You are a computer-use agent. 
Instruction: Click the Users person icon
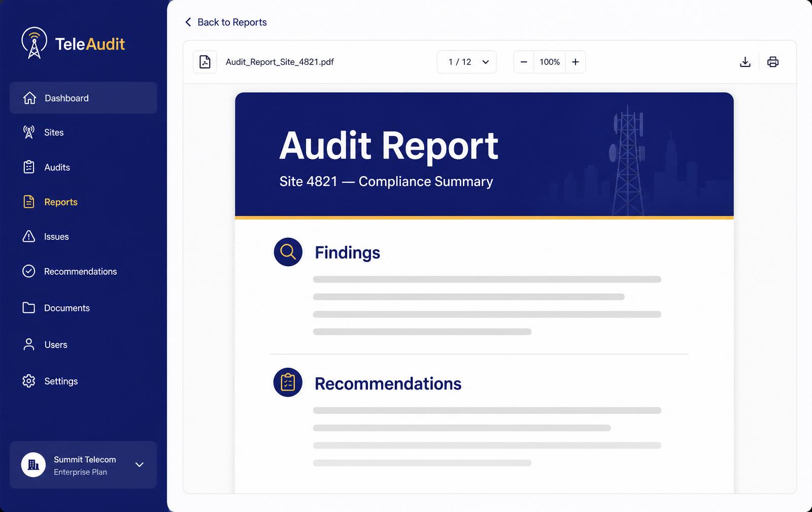(29, 344)
